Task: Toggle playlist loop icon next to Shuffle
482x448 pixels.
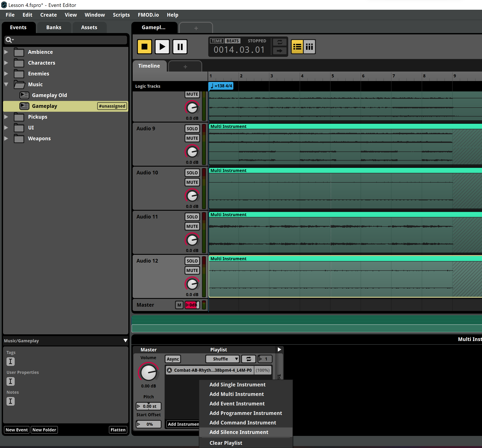Action: pos(249,359)
